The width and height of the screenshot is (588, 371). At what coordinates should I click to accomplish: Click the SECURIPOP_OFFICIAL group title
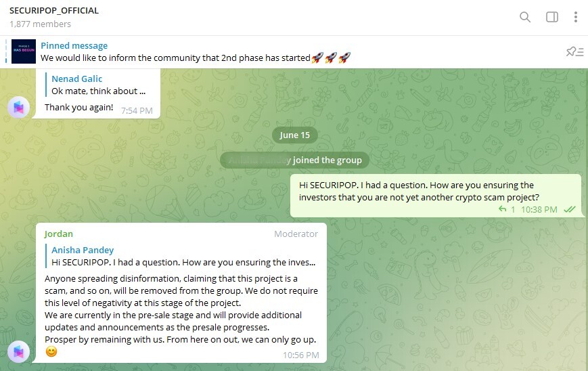[54, 11]
